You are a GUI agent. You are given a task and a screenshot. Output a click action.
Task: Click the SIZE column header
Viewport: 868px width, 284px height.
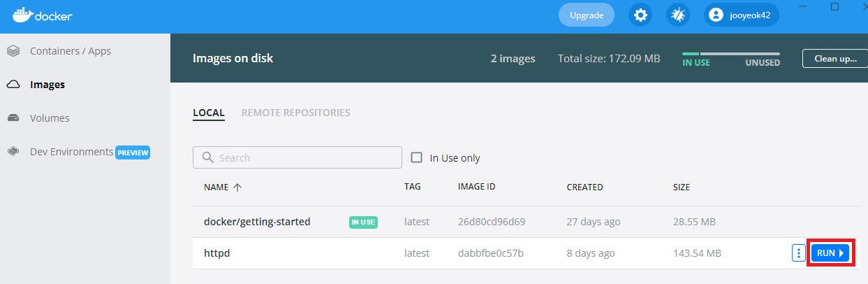(x=682, y=187)
